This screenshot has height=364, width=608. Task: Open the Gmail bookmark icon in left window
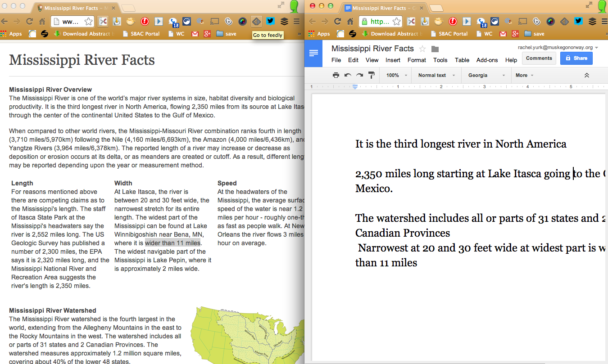(x=195, y=34)
